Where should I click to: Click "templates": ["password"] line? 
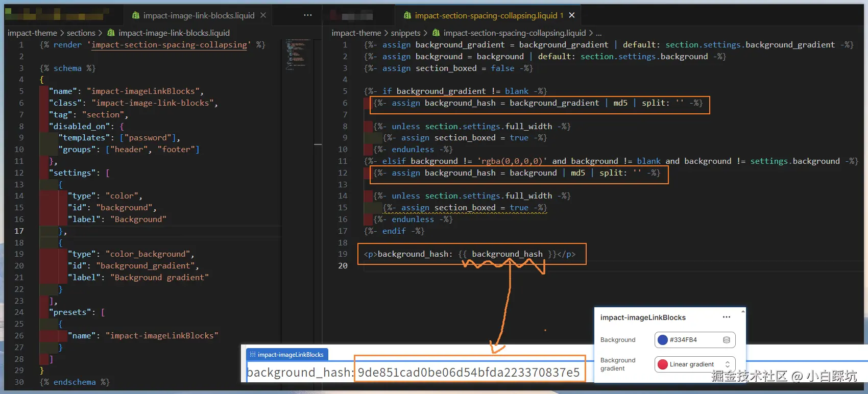coord(119,138)
